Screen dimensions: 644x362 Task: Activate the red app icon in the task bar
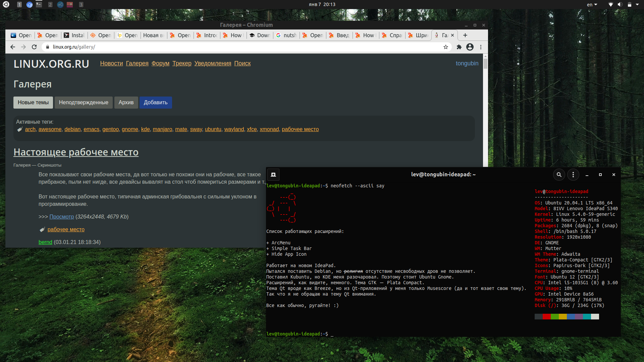[70, 5]
